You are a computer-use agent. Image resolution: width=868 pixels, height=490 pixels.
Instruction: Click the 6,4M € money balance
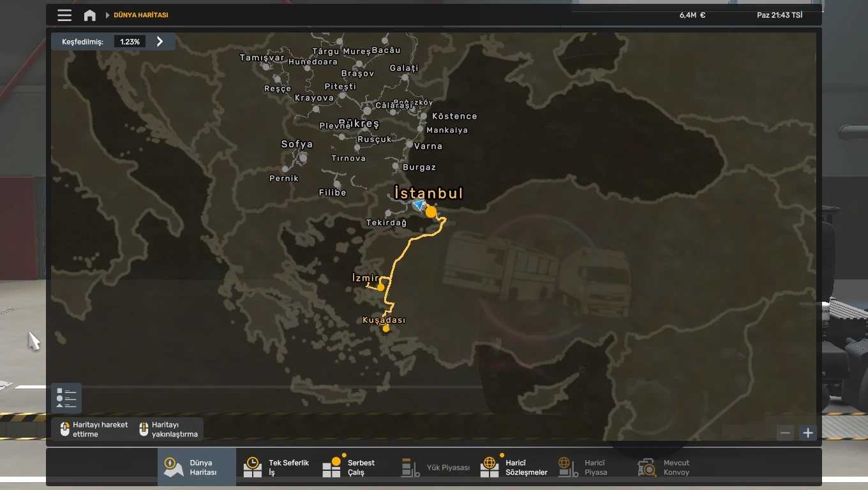[692, 15]
